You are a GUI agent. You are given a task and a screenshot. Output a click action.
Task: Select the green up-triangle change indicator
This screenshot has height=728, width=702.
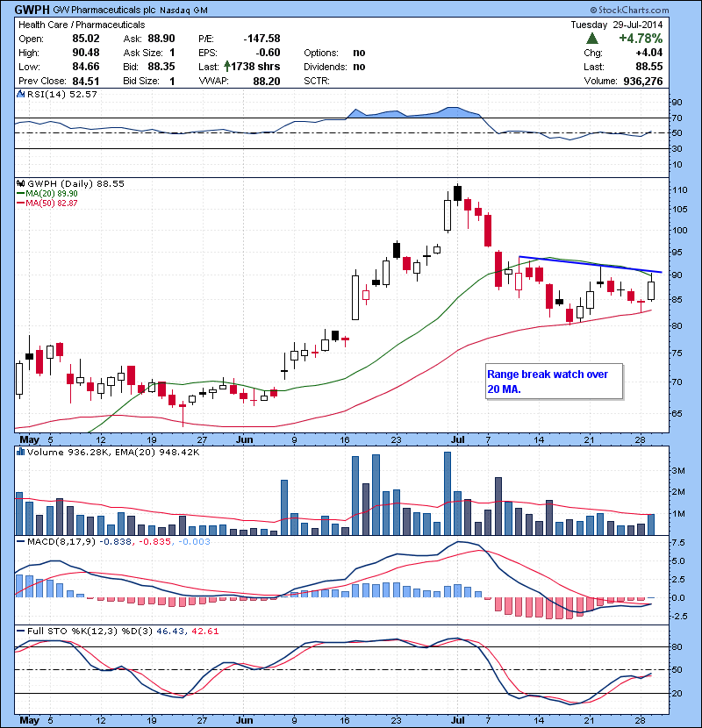[592, 38]
